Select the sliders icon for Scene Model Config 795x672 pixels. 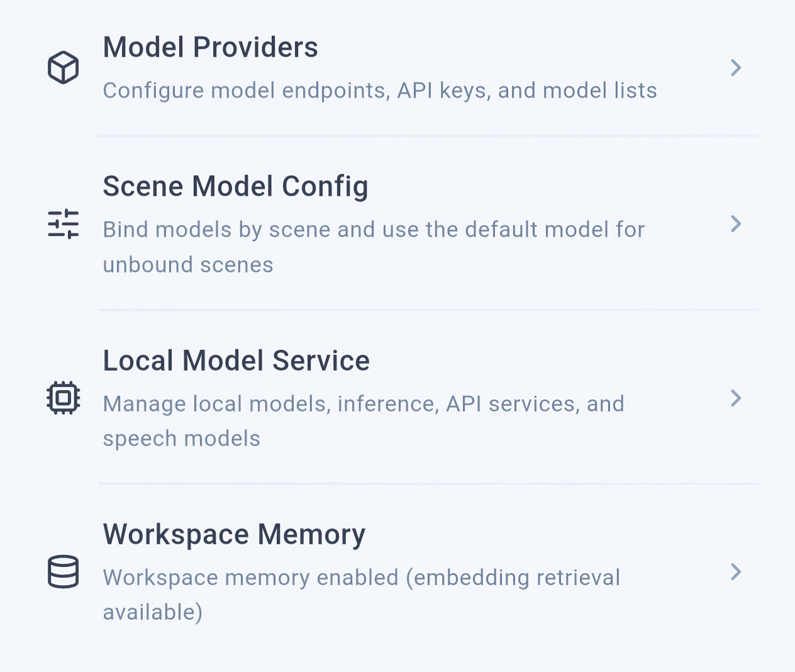[x=63, y=223]
